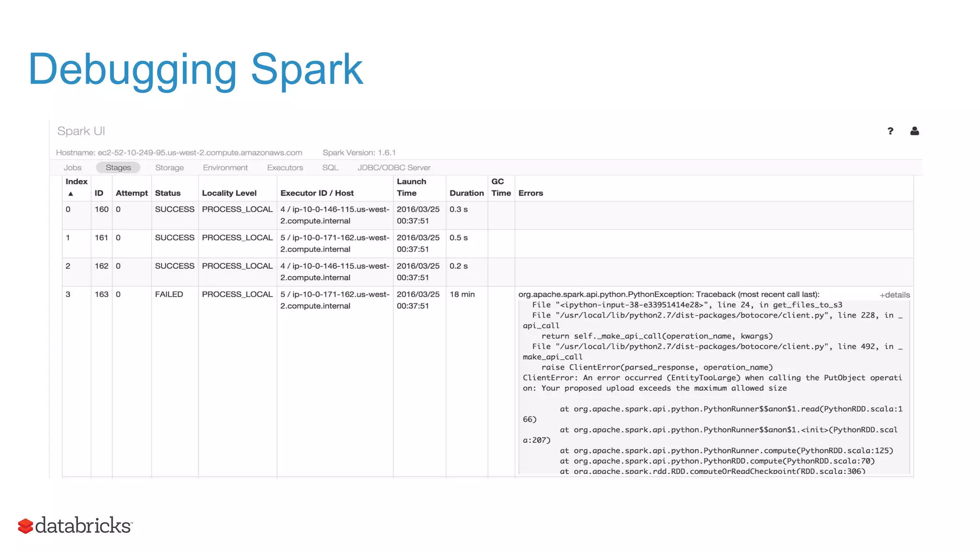980x551 pixels.
Task: Open the JDBC/ODBC Server tab
Action: tap(394, 168)
